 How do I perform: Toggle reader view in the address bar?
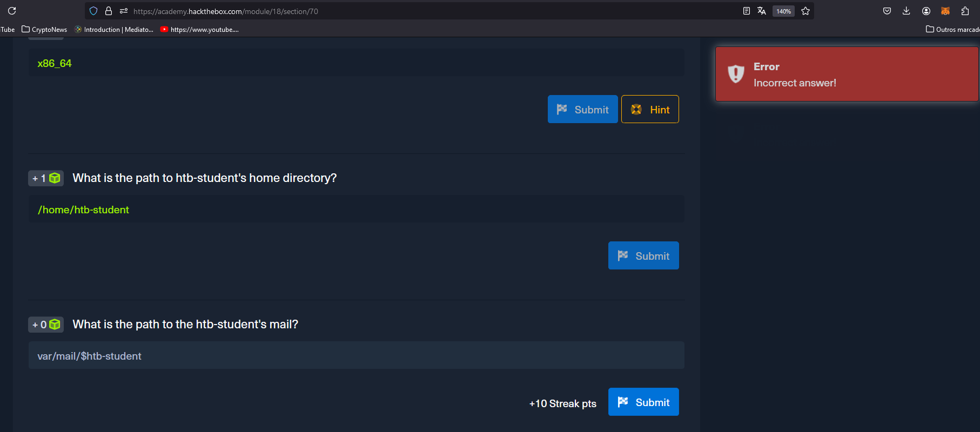pyautogui.click(x=746, y=11)
